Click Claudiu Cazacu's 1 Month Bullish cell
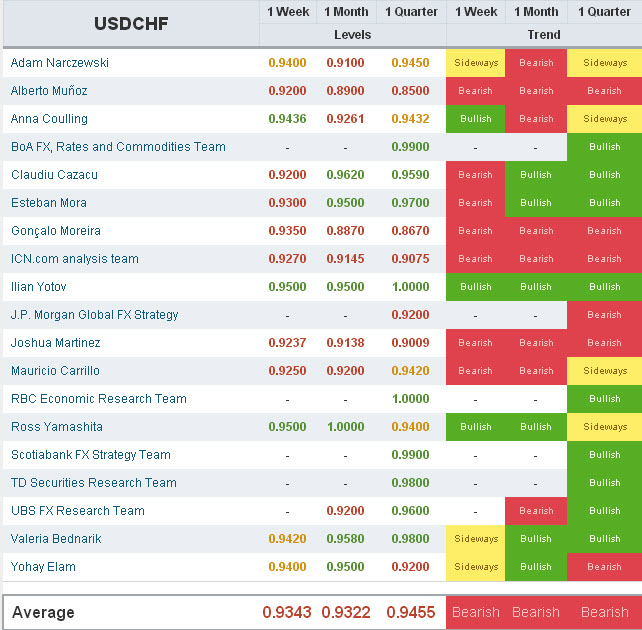 [x=536, y=175]
